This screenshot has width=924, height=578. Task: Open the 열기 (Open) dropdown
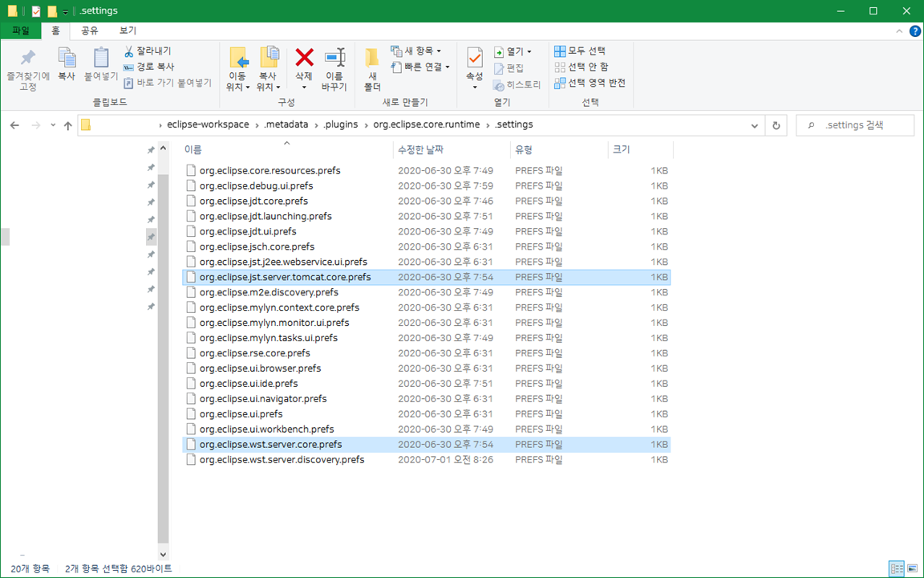(513, 52)
